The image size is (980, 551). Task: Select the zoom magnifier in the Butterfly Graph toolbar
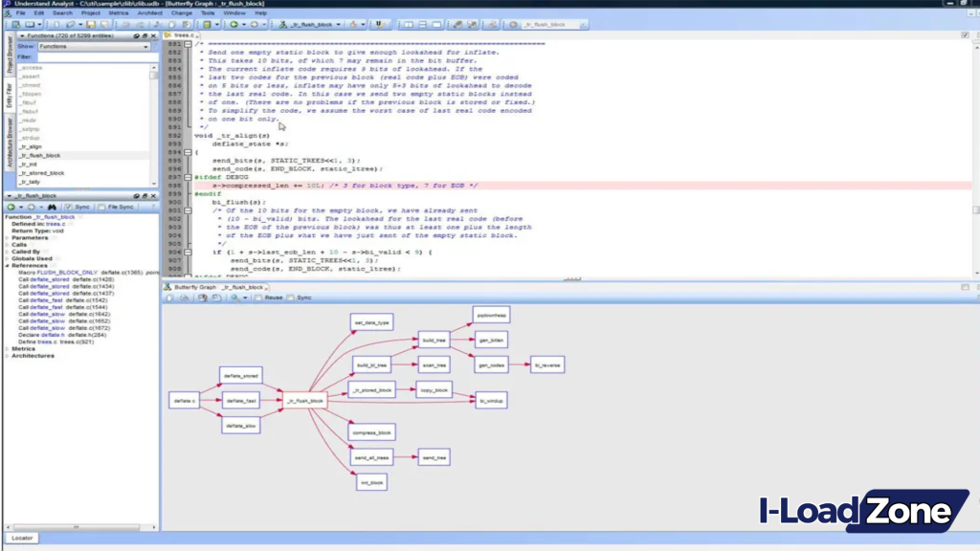234,298
